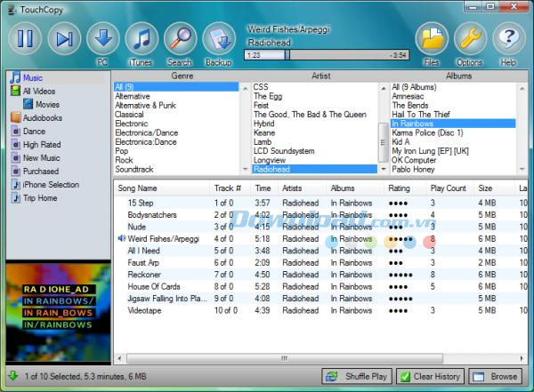Click the Browse button
534x392 pixels.
(496, 376)
